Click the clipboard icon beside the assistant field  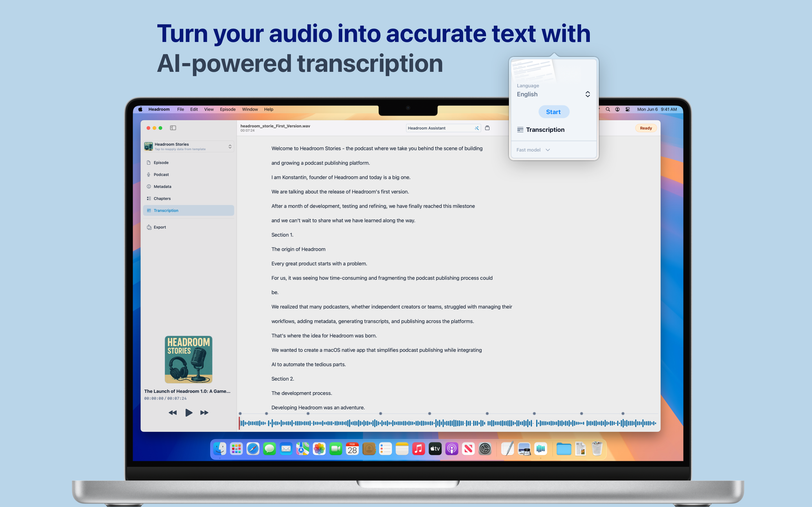[487, 128]
